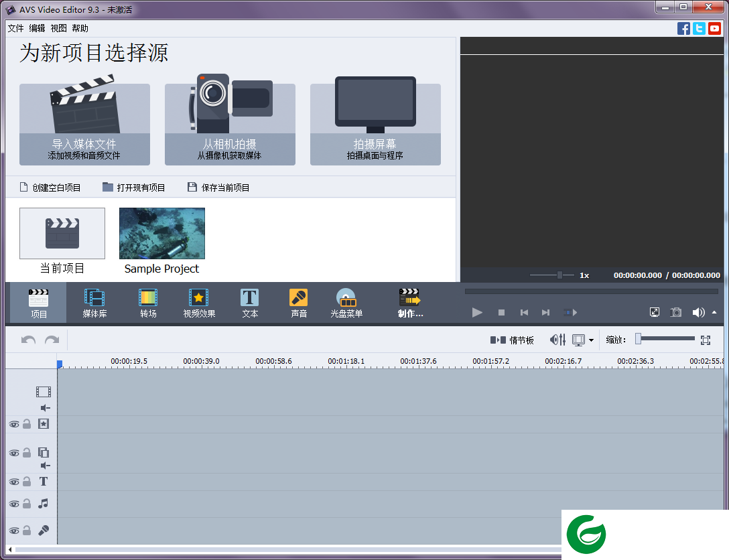The width and height of the screenshot is (729, 560).
Task: Click the timeline playhead marker
Action: (x=60, y=364)
